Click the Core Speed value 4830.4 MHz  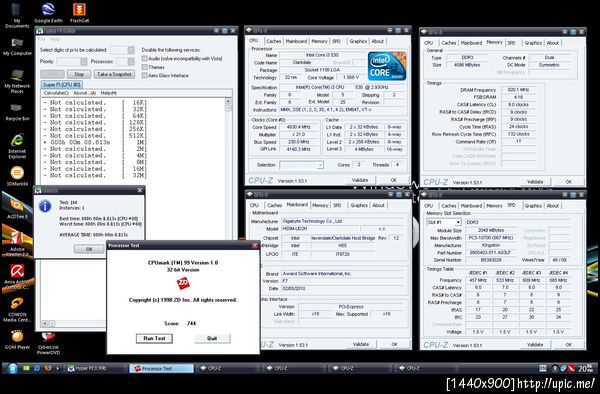(x=299, y=127)
